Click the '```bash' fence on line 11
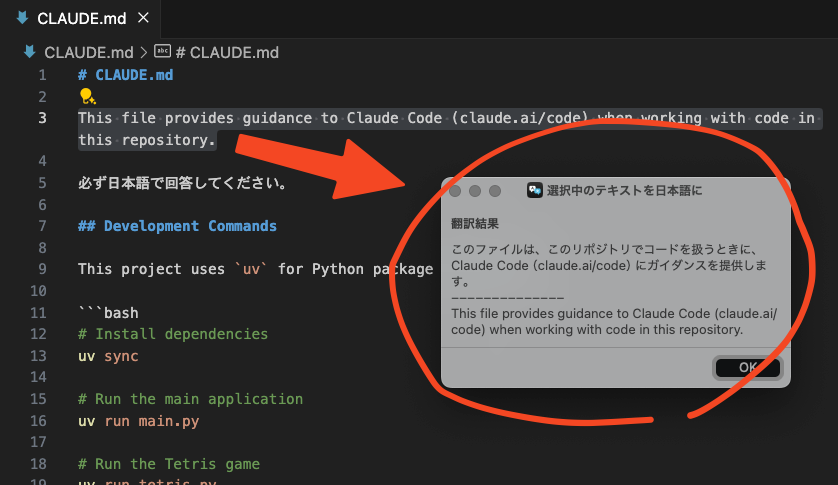Viewport: 838px width, 485px height. click(x=108, y=312)
